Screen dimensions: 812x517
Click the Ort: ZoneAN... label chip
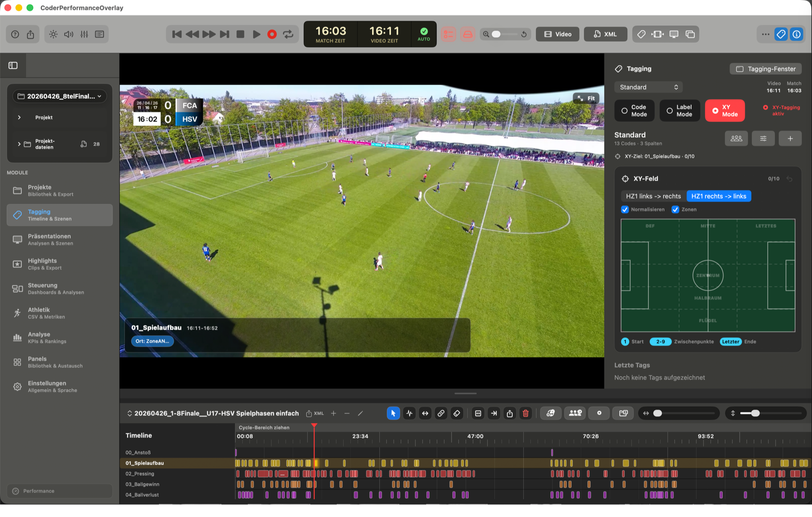(152, 341)
